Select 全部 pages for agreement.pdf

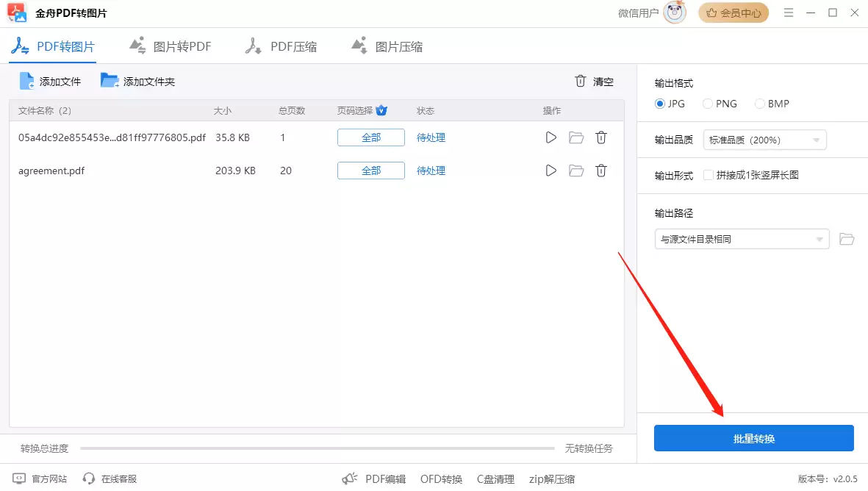pyautogui.click(x=370, y=170)
